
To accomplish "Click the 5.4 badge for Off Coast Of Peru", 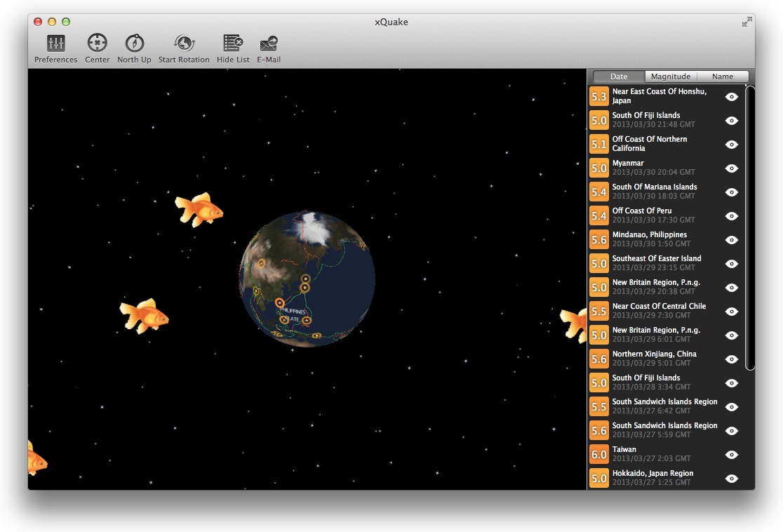I will [x=598, y=215].
